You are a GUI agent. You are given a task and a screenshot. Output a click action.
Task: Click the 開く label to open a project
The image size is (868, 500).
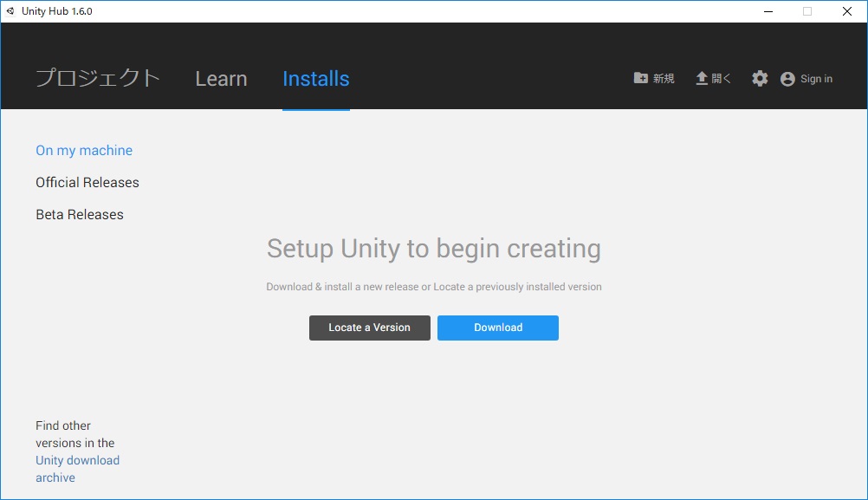(722, 79)
